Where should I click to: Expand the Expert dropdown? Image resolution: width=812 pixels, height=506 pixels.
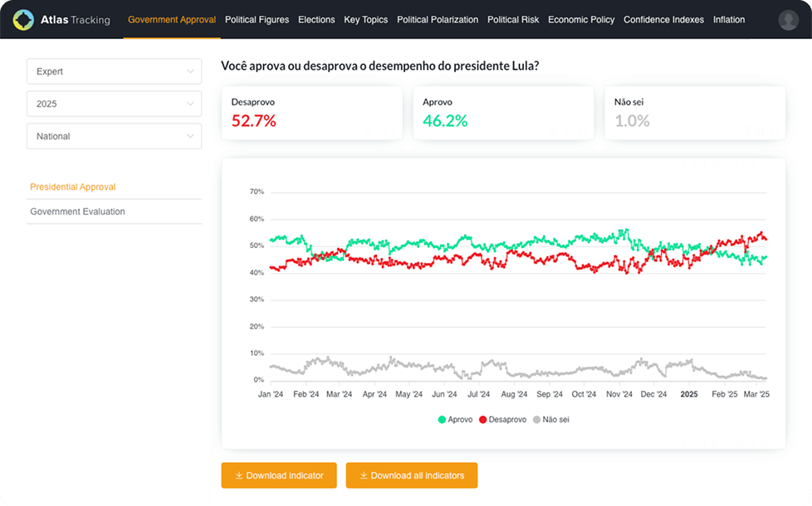coord(114,71)
